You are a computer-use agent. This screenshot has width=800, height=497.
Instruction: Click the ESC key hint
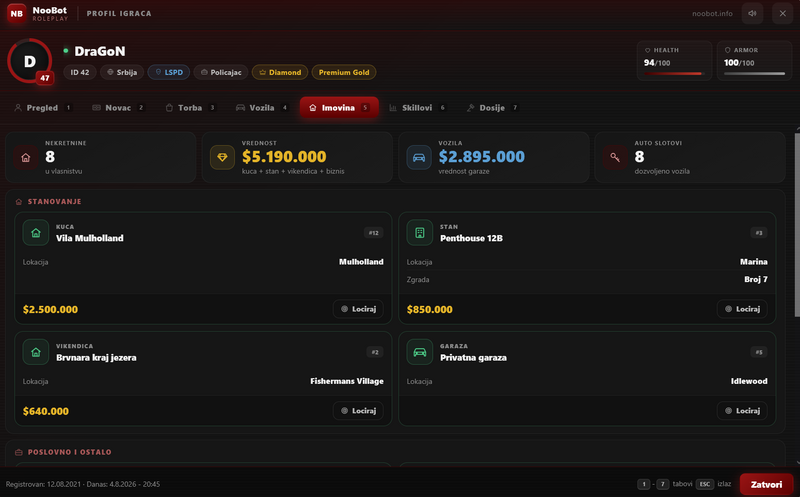[x=705, y=484]
